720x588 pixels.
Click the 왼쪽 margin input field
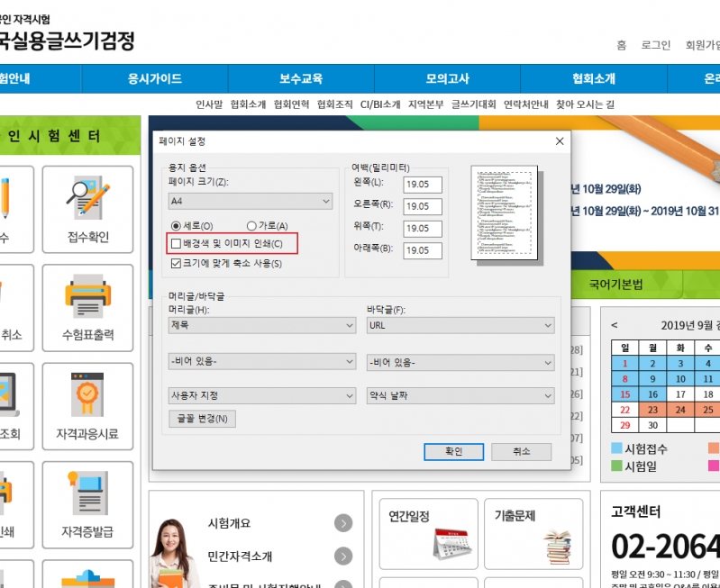click(x=423, y=185)
